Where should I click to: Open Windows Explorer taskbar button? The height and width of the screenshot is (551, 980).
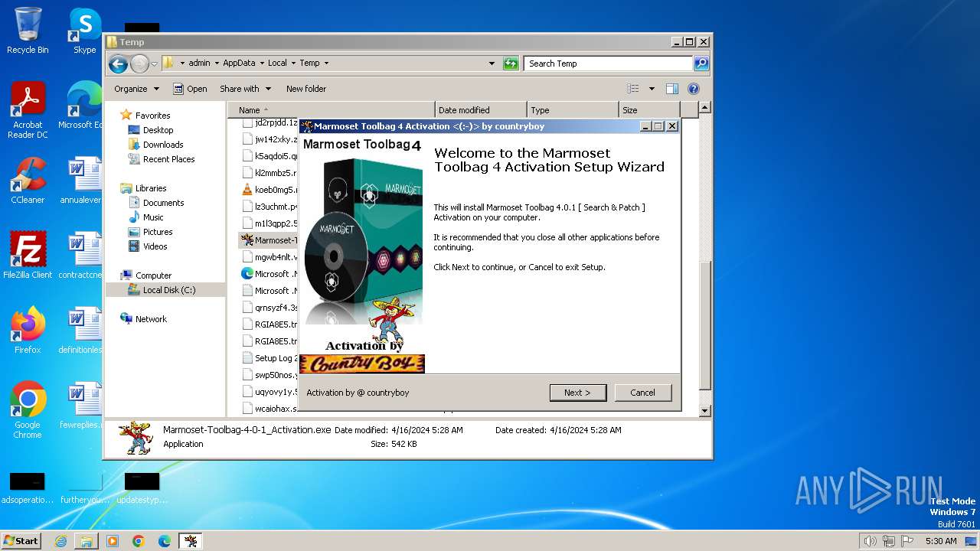[x=87, y=541]
